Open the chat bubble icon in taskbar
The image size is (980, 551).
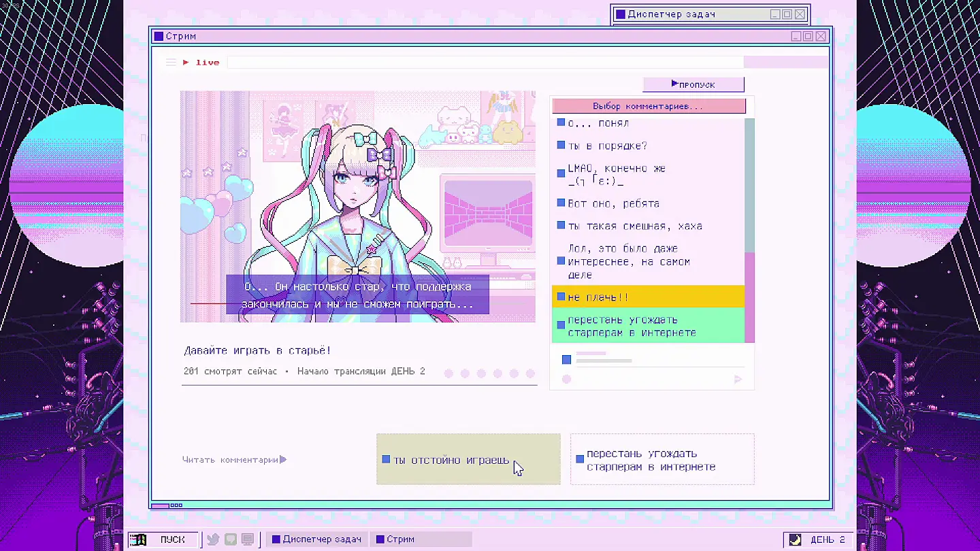[x=231, y=539]
